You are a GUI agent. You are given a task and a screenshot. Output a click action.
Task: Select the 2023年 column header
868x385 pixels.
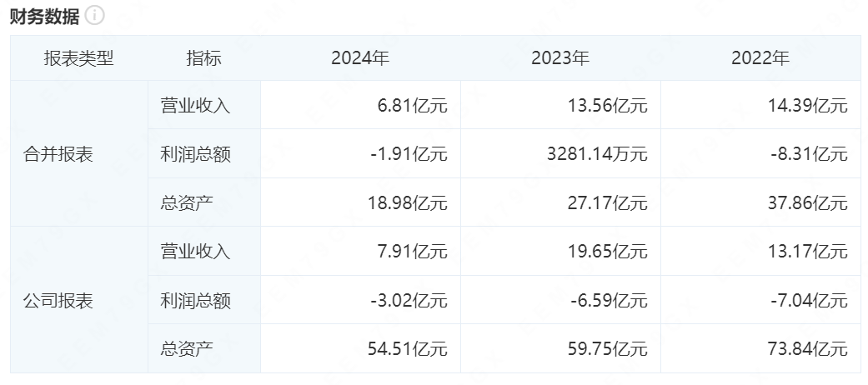560,58
